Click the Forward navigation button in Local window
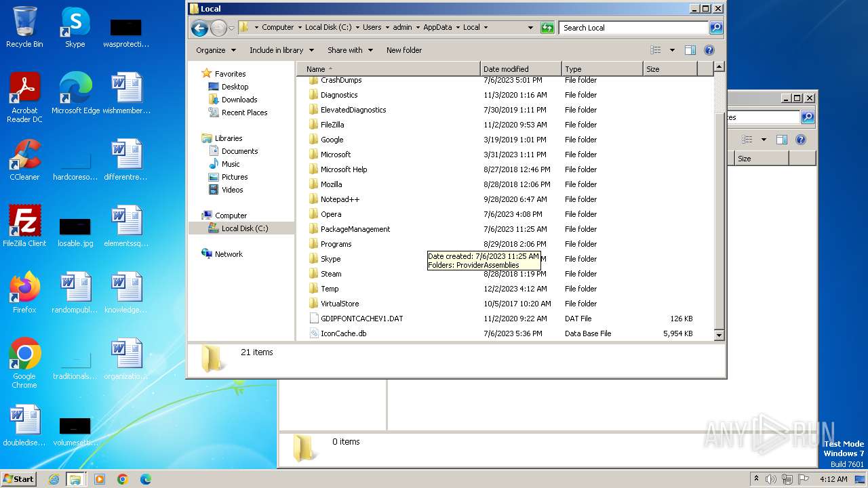The image size is (868, 488). click(x=218, y=28)
